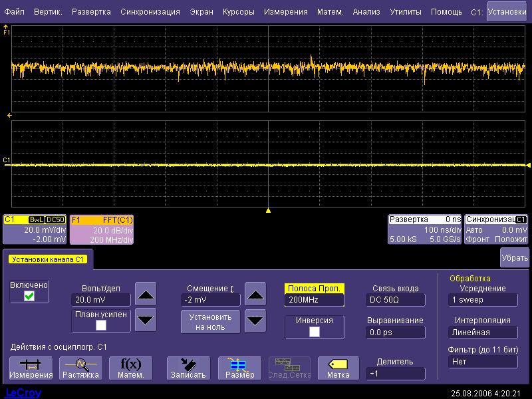This screenshot has width=532, height=399.
Task: Open the Синхронизация menu
Action: pyautogui.click(x=150, y=12)
